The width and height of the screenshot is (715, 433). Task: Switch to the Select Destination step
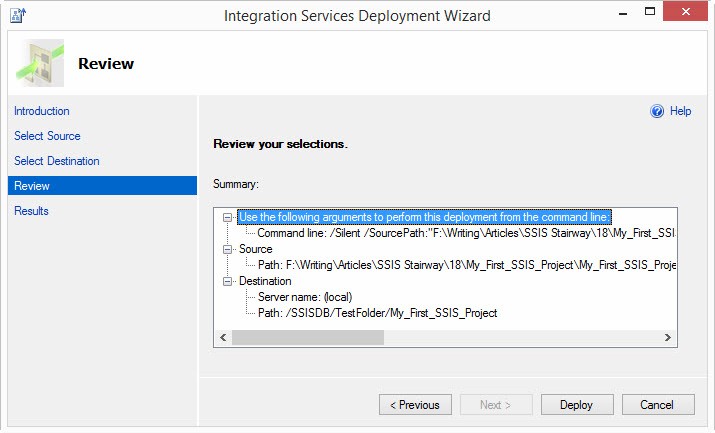click(57, 161)
